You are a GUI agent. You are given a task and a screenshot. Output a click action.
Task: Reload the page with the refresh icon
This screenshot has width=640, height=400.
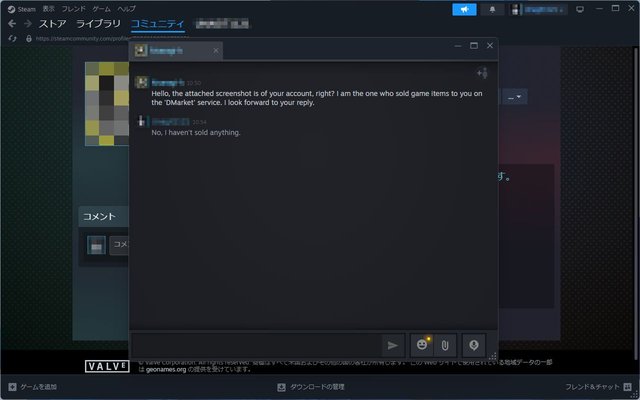coord(12,38)
